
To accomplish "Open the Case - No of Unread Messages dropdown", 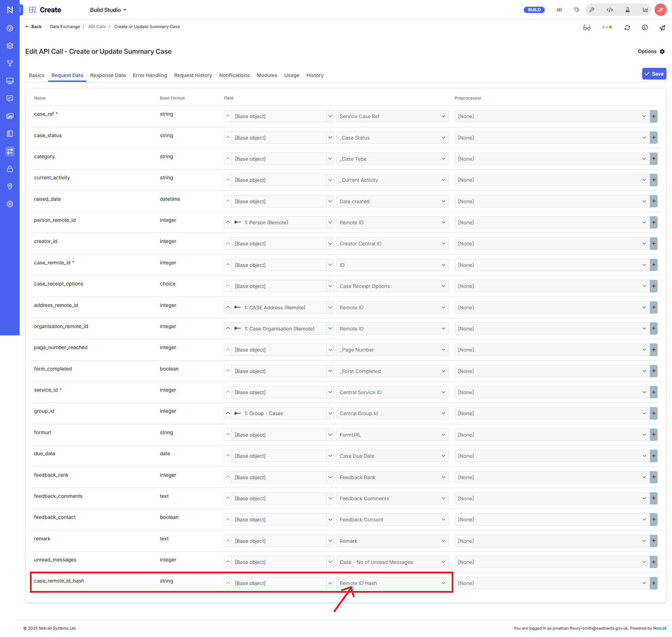I will point(393,562).
